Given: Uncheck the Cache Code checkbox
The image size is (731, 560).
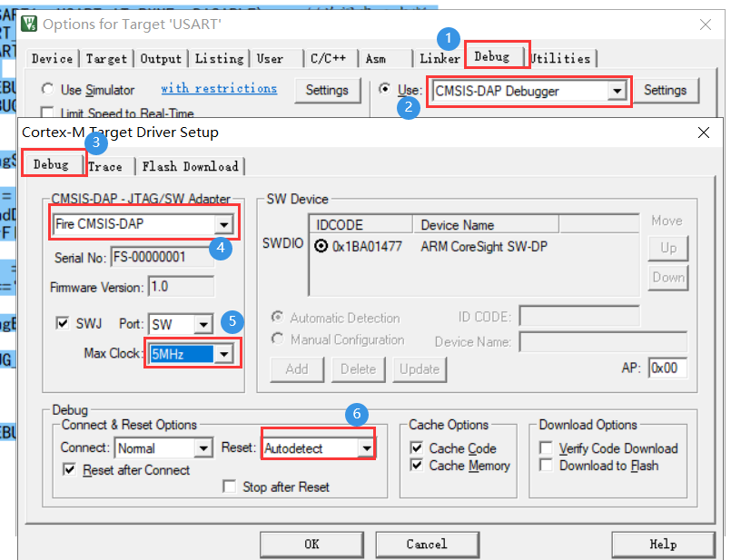Looking at the screenshot, I should (x=417, y=448).
